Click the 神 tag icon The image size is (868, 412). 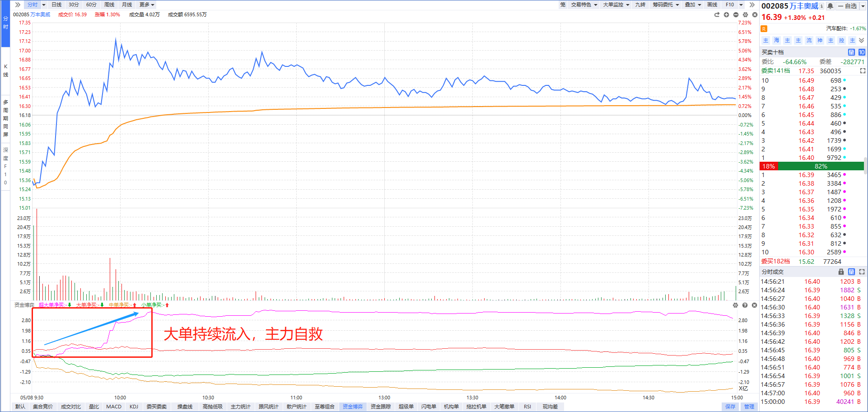pos(820,41)
